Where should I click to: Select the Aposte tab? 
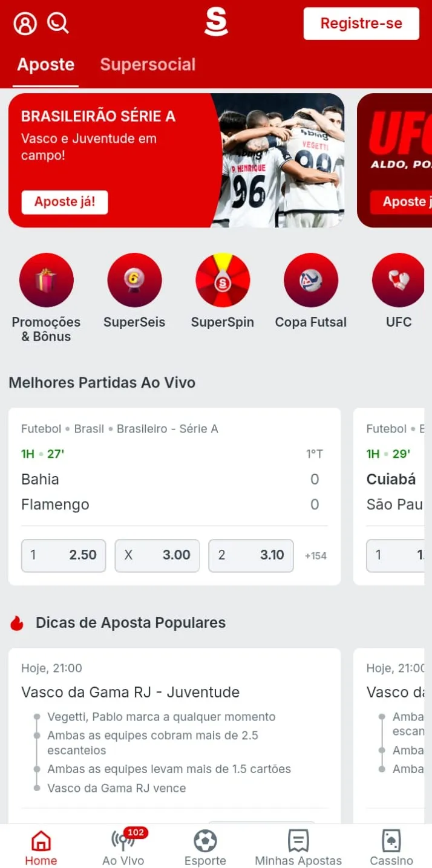click(45, 65)
